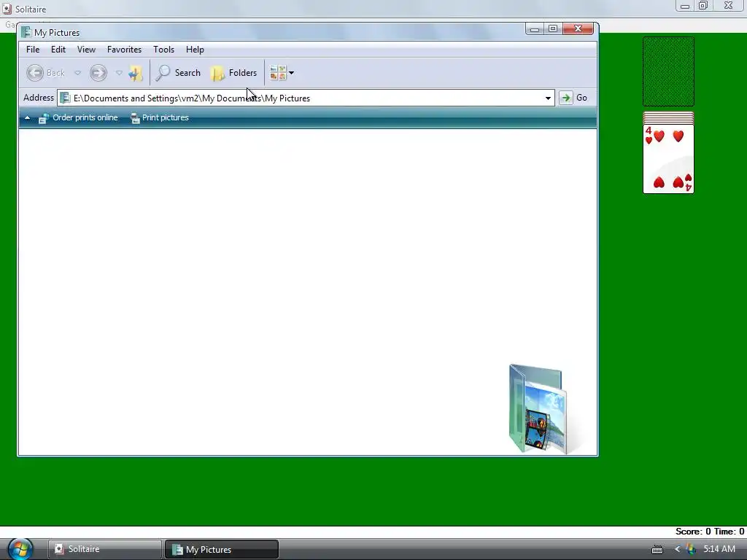Click the 5:14 AM clock
This screenshot has width=747, height=560.
(x=719, y=549)
